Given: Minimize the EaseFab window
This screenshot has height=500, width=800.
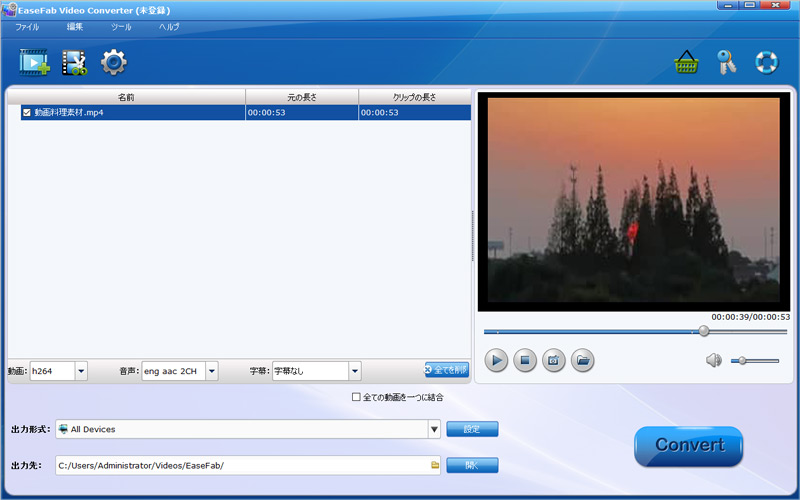Looking at the screenshot, I should 728,5.
